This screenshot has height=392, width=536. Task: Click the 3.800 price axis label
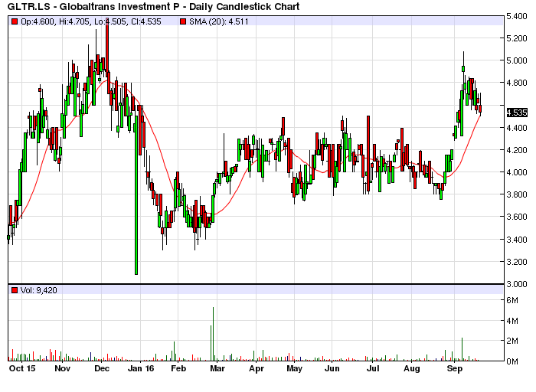coord(517,194)
